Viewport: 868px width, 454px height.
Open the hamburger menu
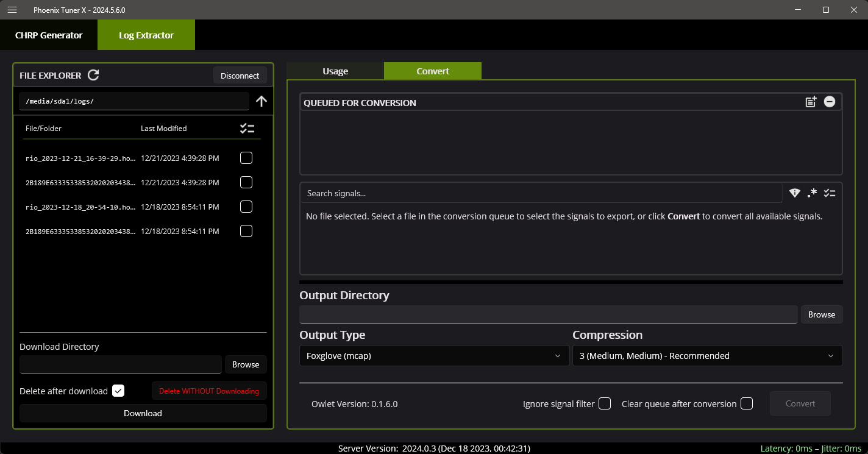pos(12,10)
